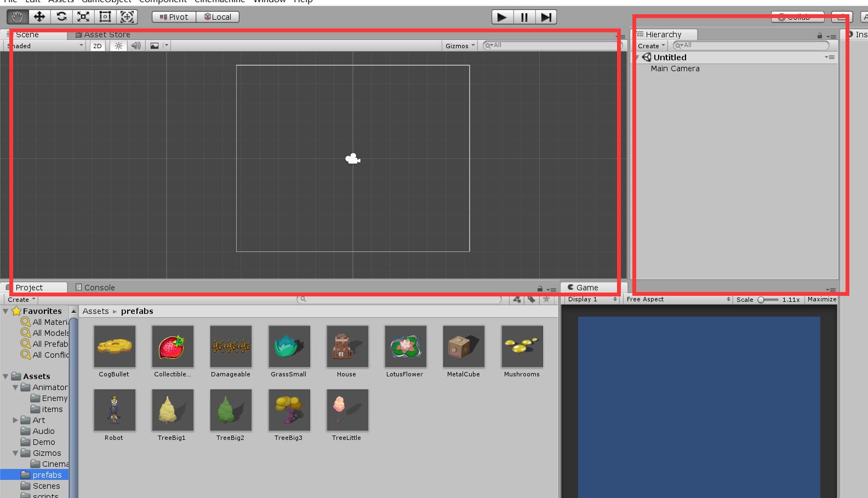Select the Scale tool

coord(83,17)
